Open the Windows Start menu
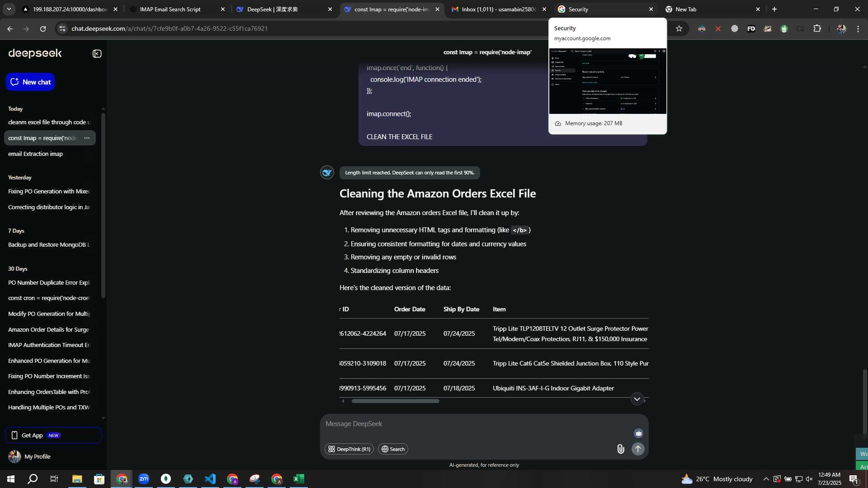This screenshot has width=868, height=488. click(x=11, y=479)
